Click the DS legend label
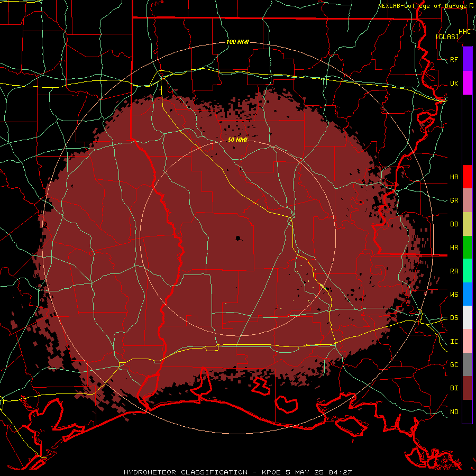This screenshot has height=476, width=476. [454, 318]
